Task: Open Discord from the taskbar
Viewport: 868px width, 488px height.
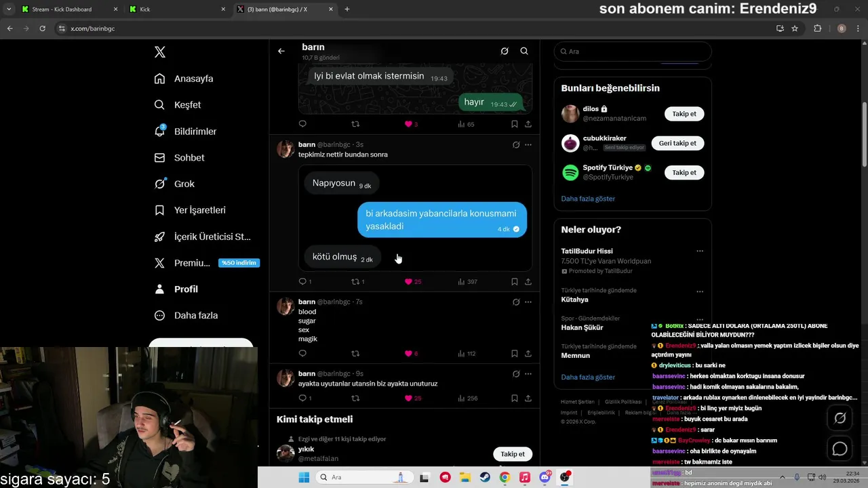Action: click(545, 477)
